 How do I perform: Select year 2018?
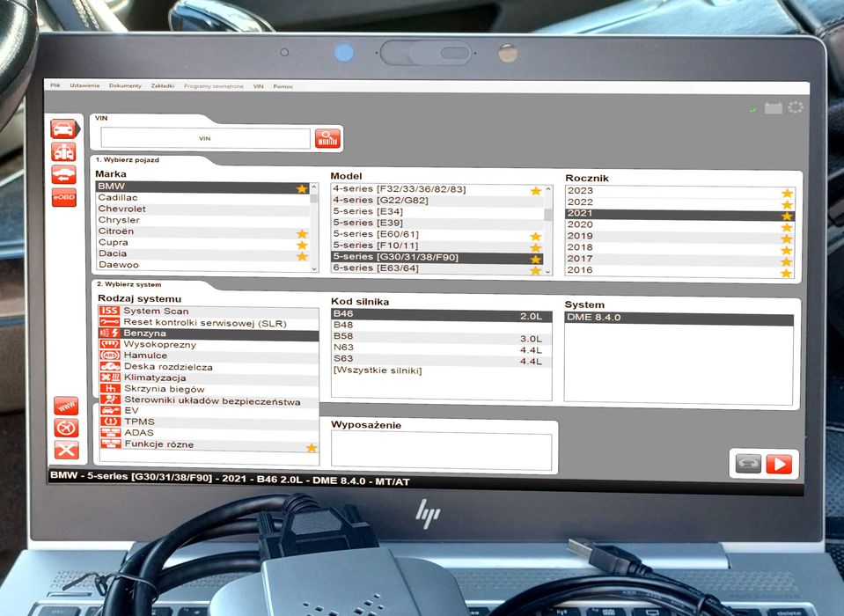click(x=679, y=247)
